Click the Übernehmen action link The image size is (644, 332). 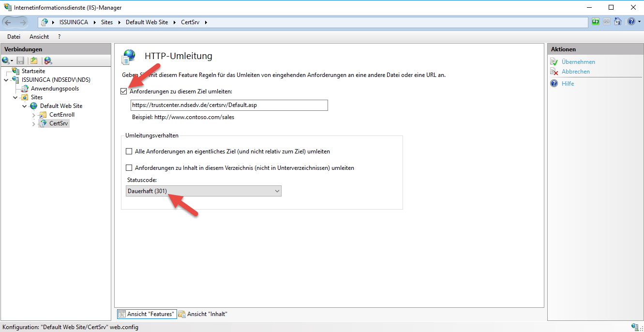tap(578, 62)
